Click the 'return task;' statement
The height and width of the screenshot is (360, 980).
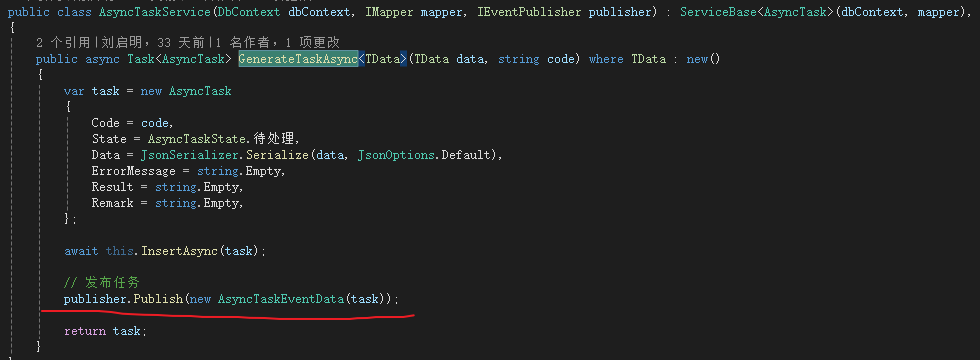tap(106, 331)
